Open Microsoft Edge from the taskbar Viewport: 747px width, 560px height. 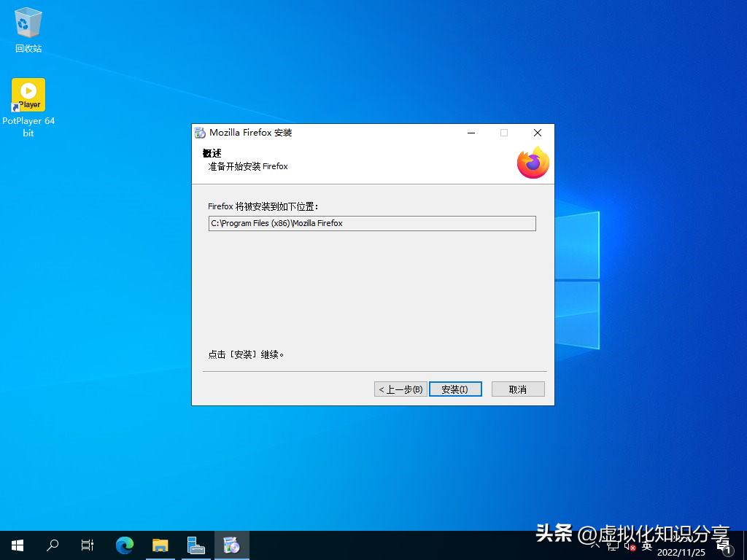[124, 545]
